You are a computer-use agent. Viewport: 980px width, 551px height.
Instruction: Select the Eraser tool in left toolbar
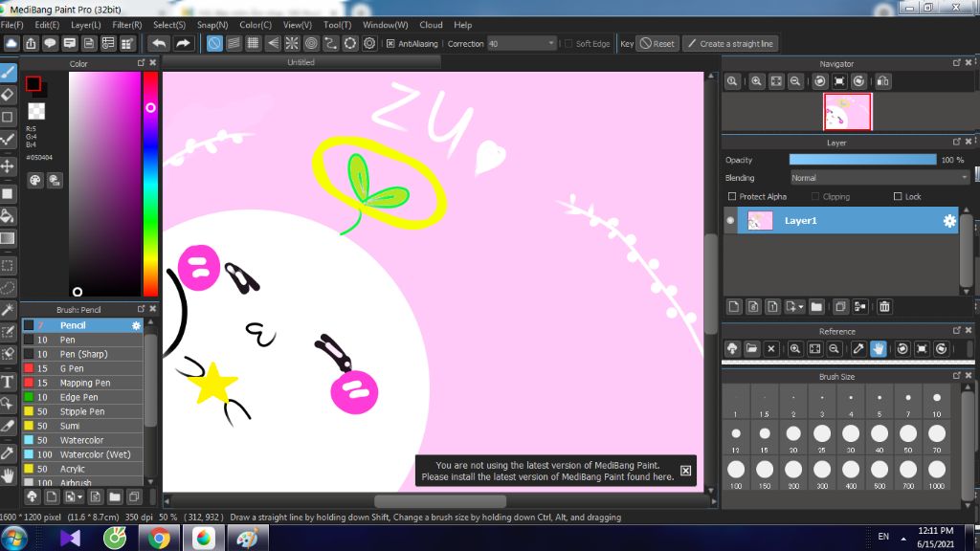click(x=8, y=95)
